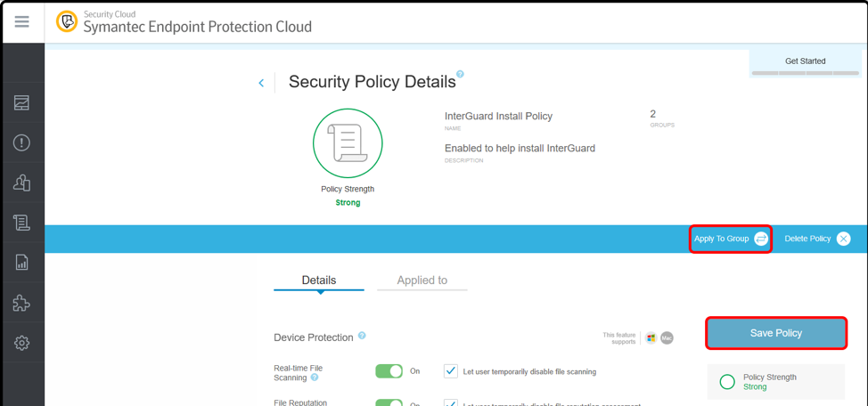The image size is (868, 406).
Task: Open the hamburger navigation menu
Action: (21, 22)
